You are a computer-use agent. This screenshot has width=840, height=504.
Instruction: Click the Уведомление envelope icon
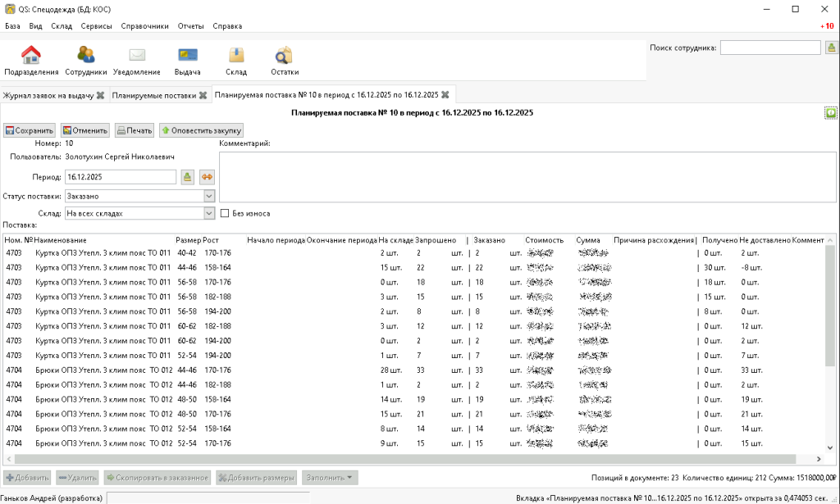click(136, 61)
